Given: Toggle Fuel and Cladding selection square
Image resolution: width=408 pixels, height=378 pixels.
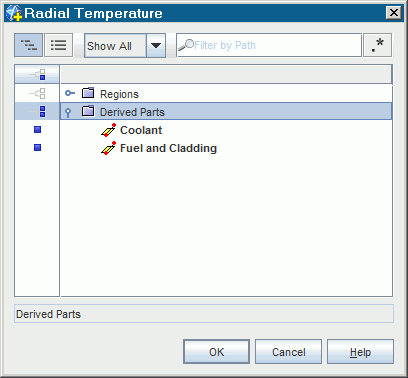Looking at the screenshot, I should 37,147.
